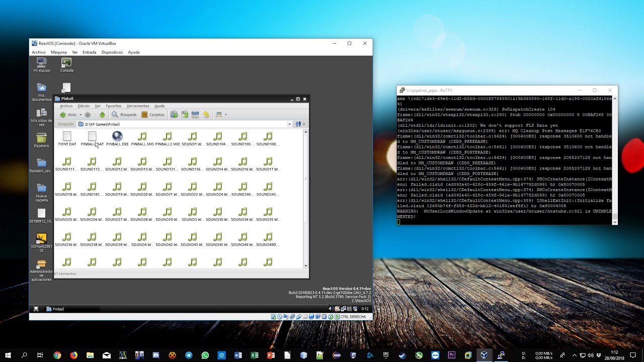Select the PINBALL.MID file

142,139
